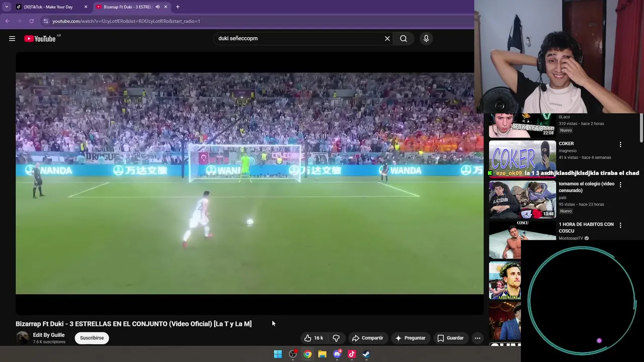Open Steam from the taskbar
644x362 pixels.
(x=366, y=354)
